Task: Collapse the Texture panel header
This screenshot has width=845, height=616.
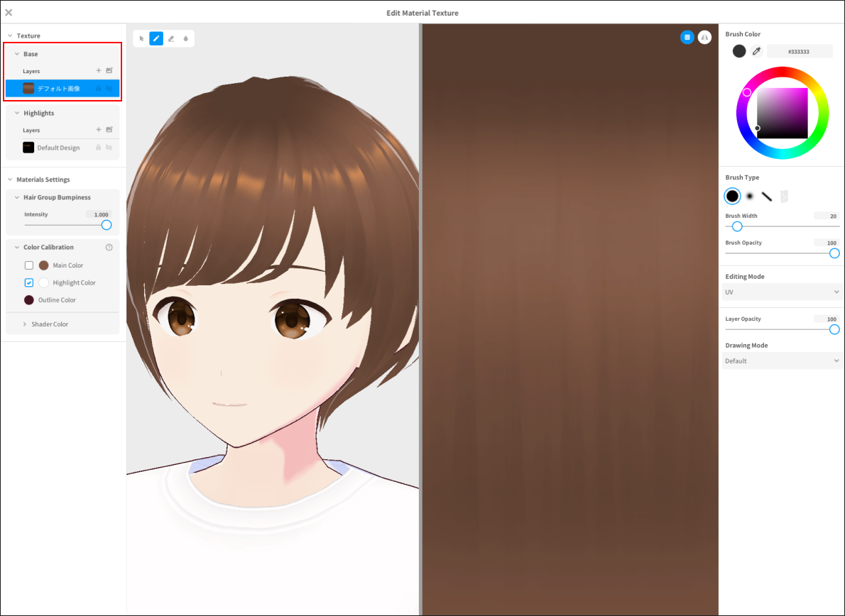Action: click(x=9, y=35)
